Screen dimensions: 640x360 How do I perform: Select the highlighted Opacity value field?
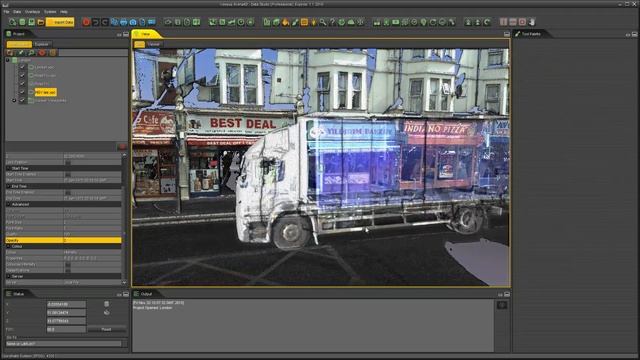click(x=92, y=240)
